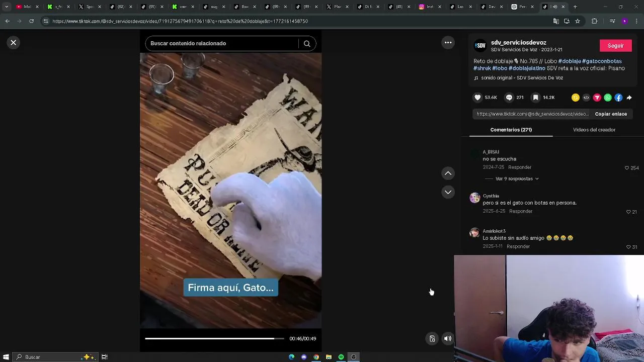The height and width of the screenshot is (362, 644).
Task: Open a new browser tab with plus
Action: [575, 7]
